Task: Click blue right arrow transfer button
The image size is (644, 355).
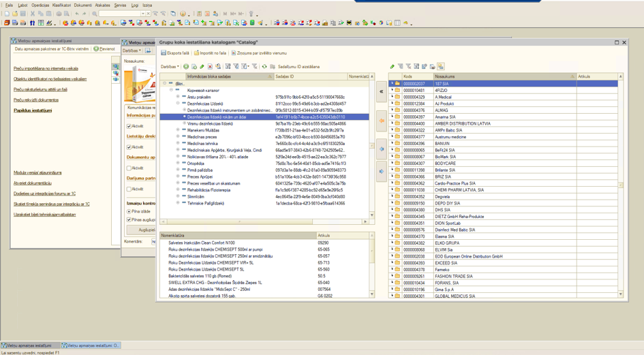Action: [381, 171]
